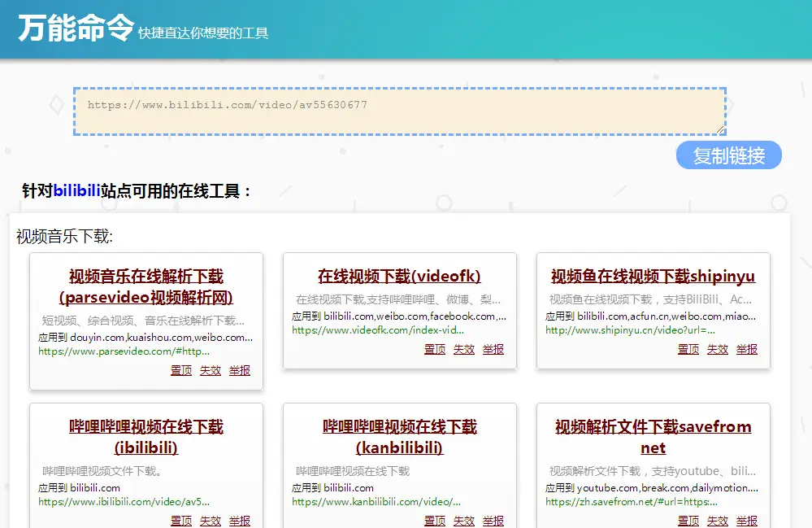The height and width of the screenshot is (528, 812).
Task: Open 视频音乐在线解析下载 parsevideo title link
Action: click(146, 286)
